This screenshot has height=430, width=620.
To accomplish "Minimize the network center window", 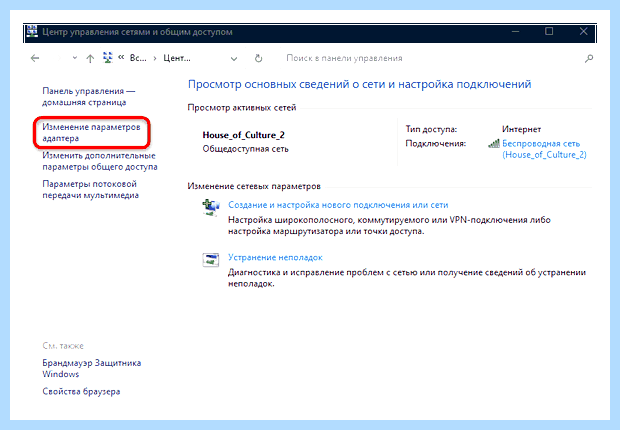I will (515, 32).
